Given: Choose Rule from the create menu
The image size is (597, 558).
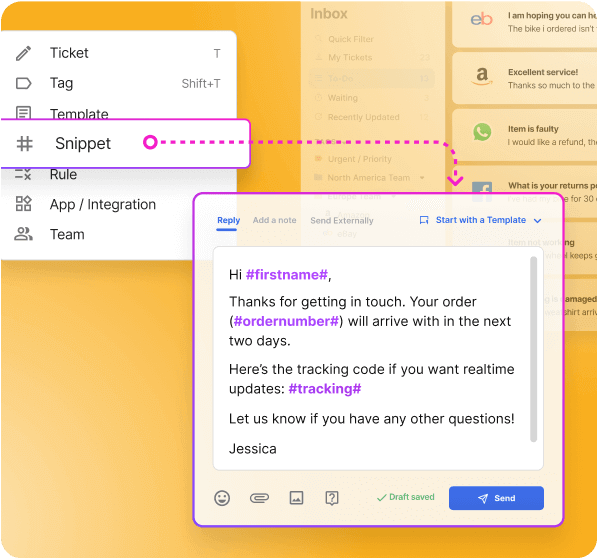Looking at the screenshot, I should pos(63,174).
